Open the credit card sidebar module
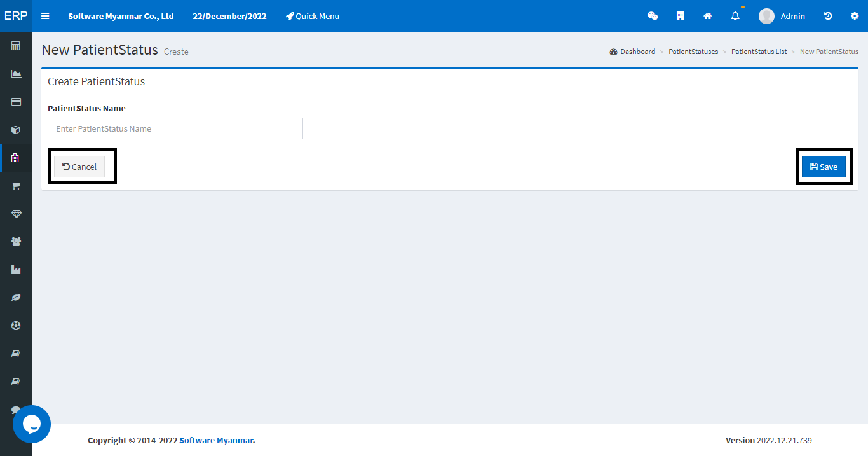The width and height of the screenshot is (868, 456). tap(16, 102)
